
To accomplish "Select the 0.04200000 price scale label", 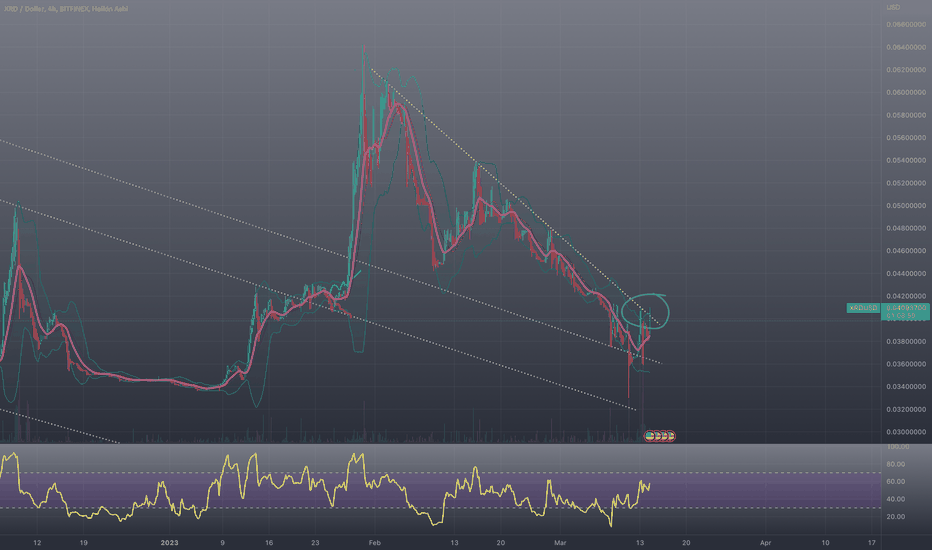I will [906, 296].
